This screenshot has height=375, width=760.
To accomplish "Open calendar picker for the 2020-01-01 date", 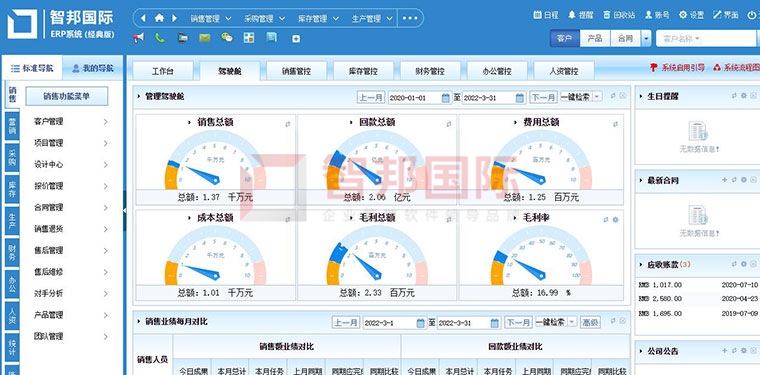I will [445, 98].
